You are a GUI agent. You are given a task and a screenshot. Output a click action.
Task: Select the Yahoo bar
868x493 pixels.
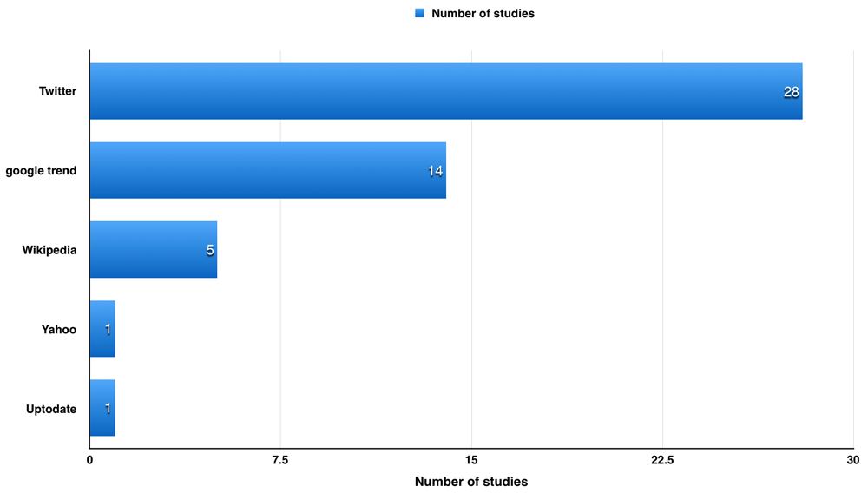(102, 329)
